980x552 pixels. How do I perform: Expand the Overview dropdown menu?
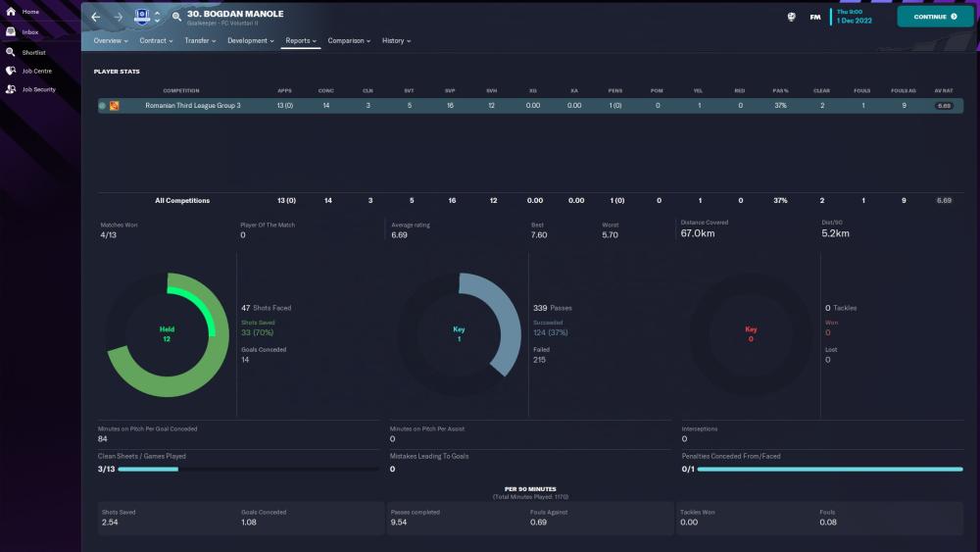coord(112,41)
